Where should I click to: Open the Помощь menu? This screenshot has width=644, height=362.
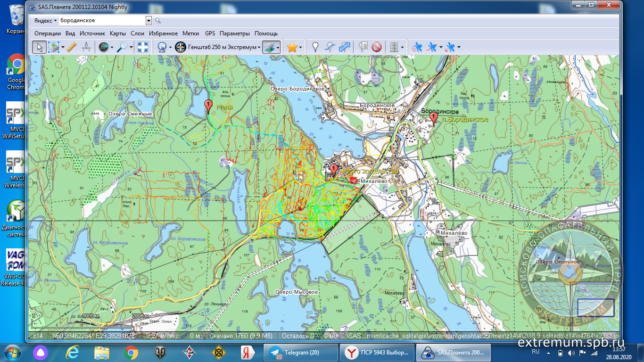[x=266, y=33]
